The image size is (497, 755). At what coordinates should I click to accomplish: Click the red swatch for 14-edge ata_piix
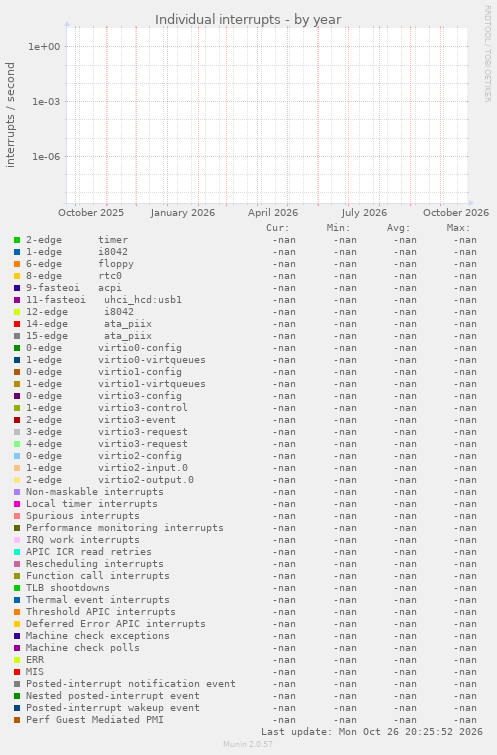tap(17, 324)
